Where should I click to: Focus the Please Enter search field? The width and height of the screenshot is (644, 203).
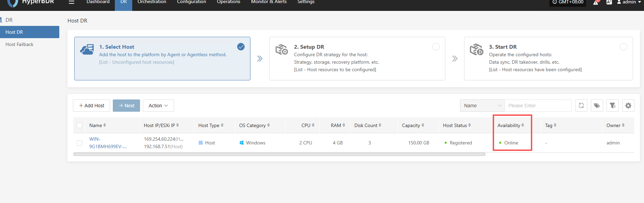[x=538, y=106]
